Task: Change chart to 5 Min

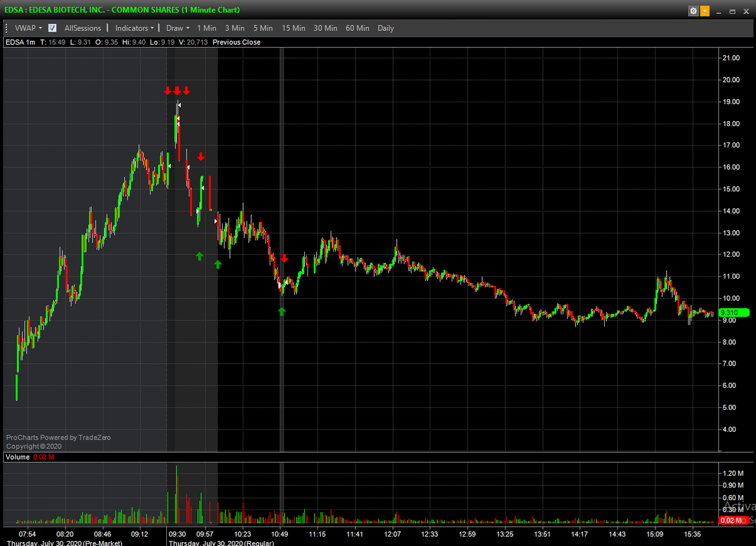Action: point(263,28)
